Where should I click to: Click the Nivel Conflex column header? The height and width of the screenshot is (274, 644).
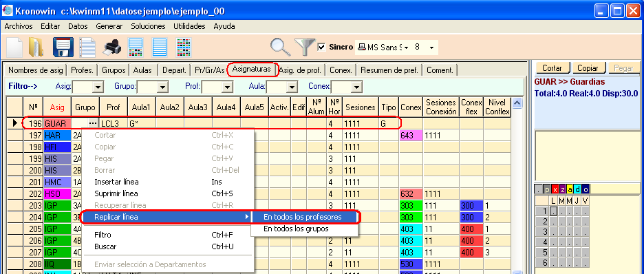pyautogui.click(x=497, y=107)
